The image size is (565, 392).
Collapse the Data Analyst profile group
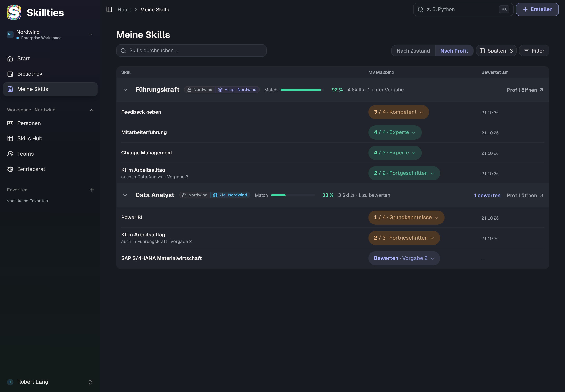tap(125, 195)
